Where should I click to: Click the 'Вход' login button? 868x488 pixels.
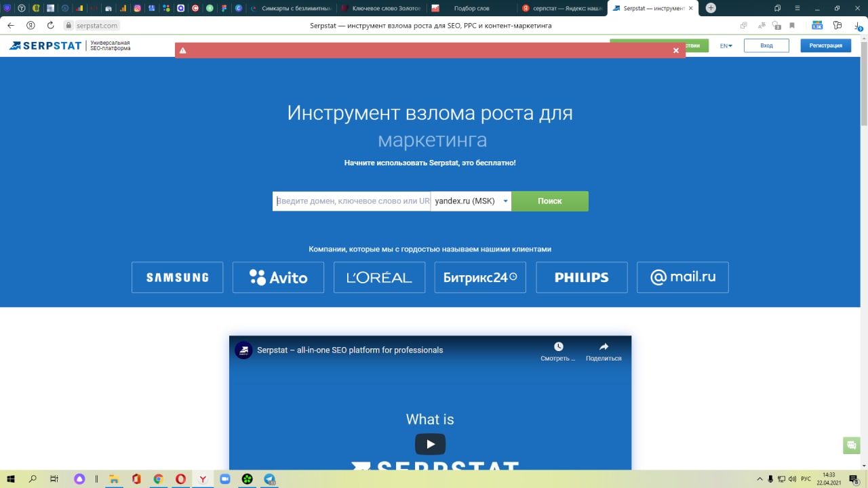pyautogui.click(x=766, y=45)
